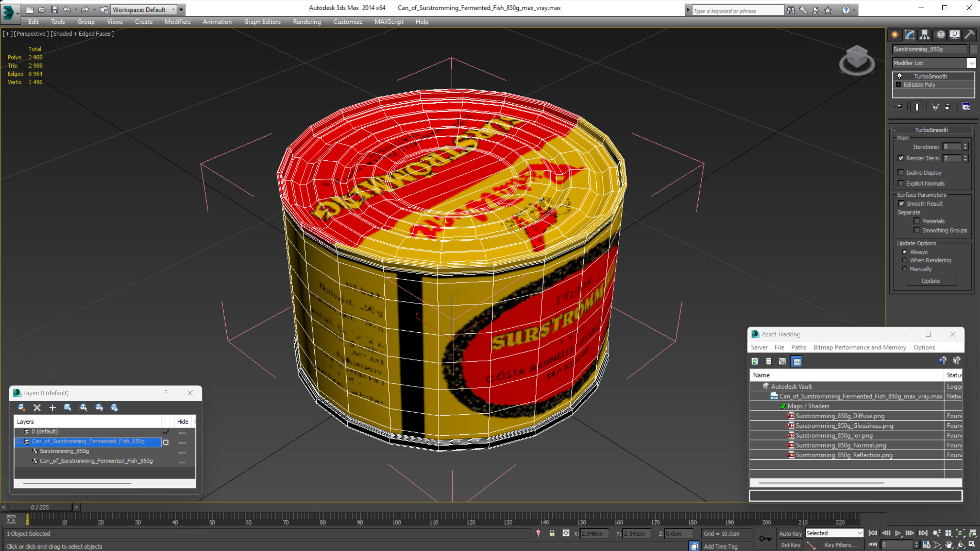Screen dimensions: 980x551
Task: Click the Key Filters button
Action: [x=841, y=545]
